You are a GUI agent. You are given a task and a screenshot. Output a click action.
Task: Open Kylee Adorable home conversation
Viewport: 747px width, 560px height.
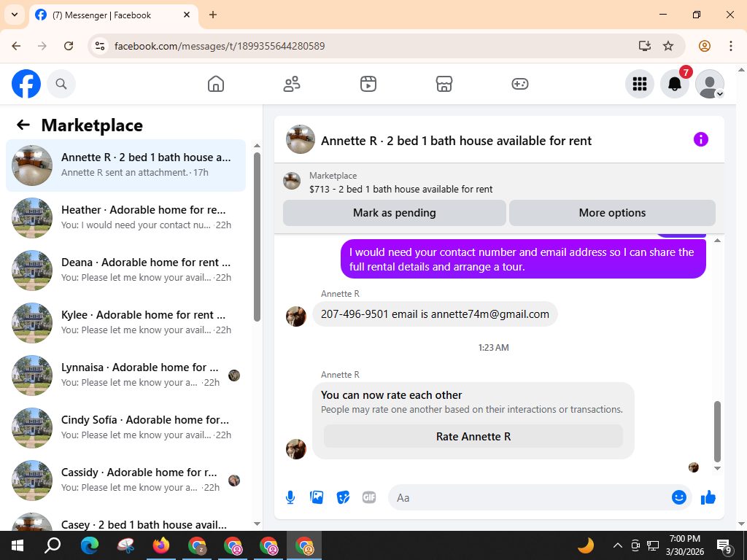[125, 322]
